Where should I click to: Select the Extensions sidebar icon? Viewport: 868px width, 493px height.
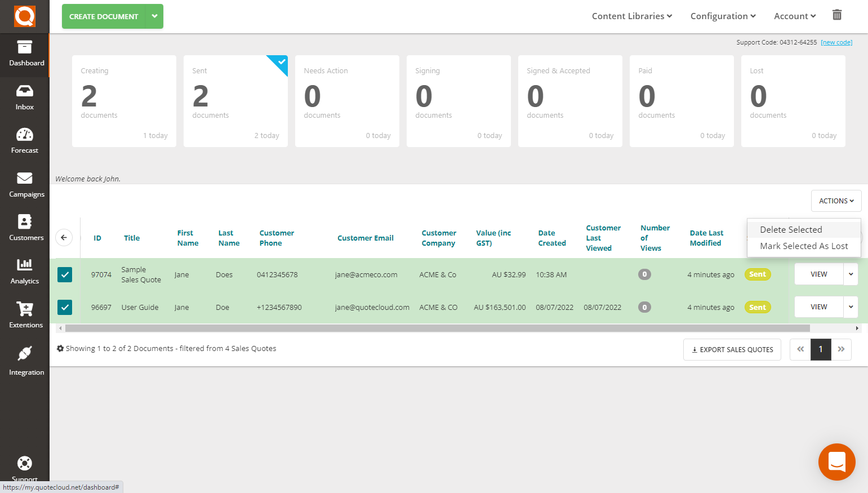pos(24,315)
